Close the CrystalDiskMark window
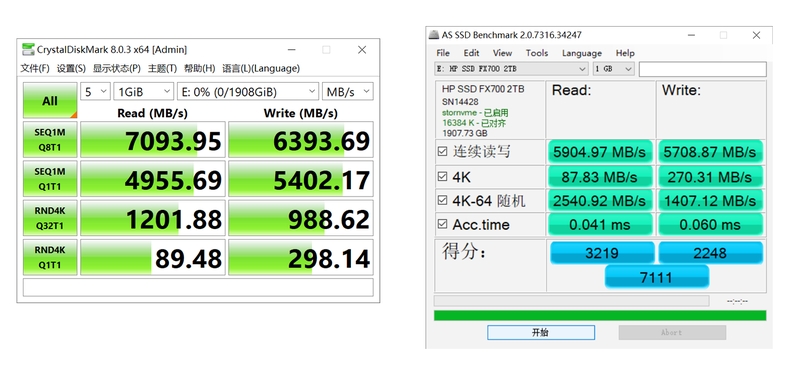Screen dimensions: 800x374 pyautogui.click(x=362, y=49)
